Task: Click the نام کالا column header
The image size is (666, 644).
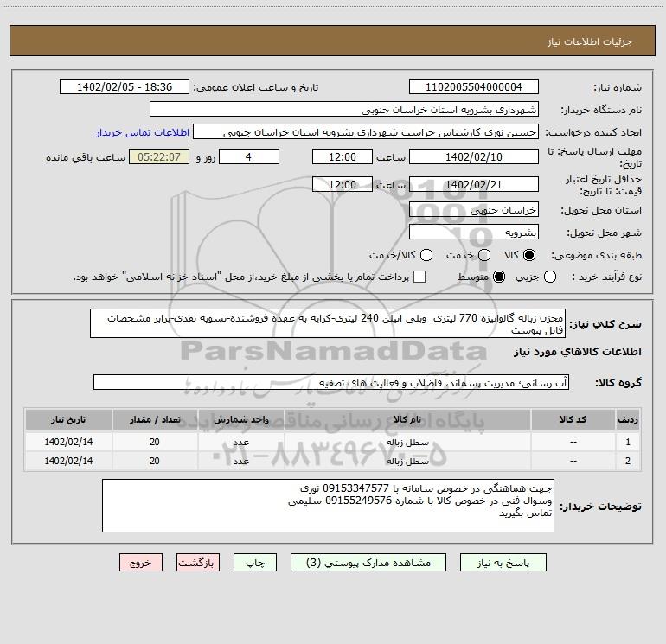Action: pos(407,419)
